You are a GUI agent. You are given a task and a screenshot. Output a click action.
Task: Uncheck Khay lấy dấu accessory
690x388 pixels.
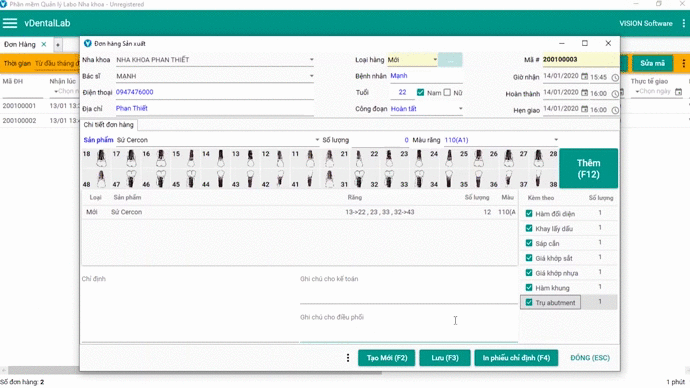click(x=529, y=228)
